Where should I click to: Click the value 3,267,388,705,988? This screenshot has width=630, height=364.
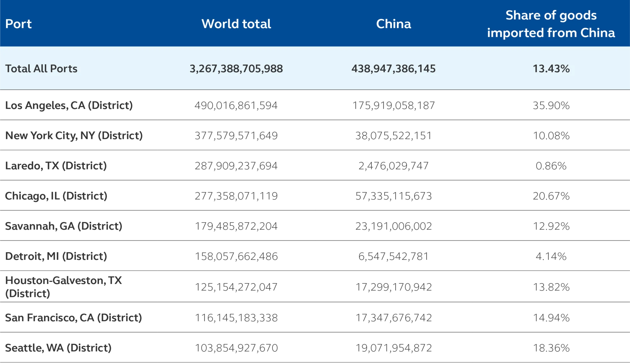point(236,69)
